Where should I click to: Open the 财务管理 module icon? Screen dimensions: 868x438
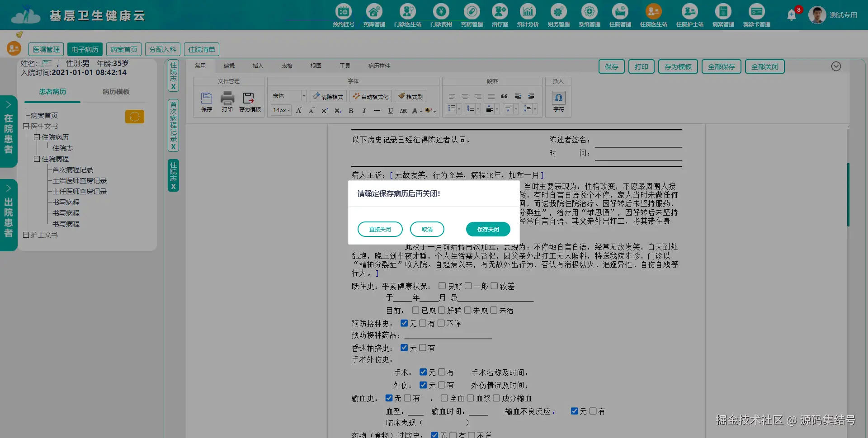558,11
